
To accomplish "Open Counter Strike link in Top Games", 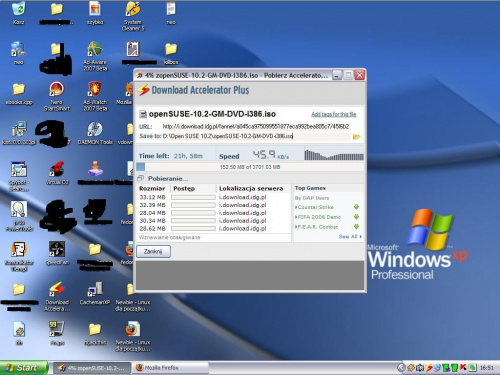I will 316,207.
